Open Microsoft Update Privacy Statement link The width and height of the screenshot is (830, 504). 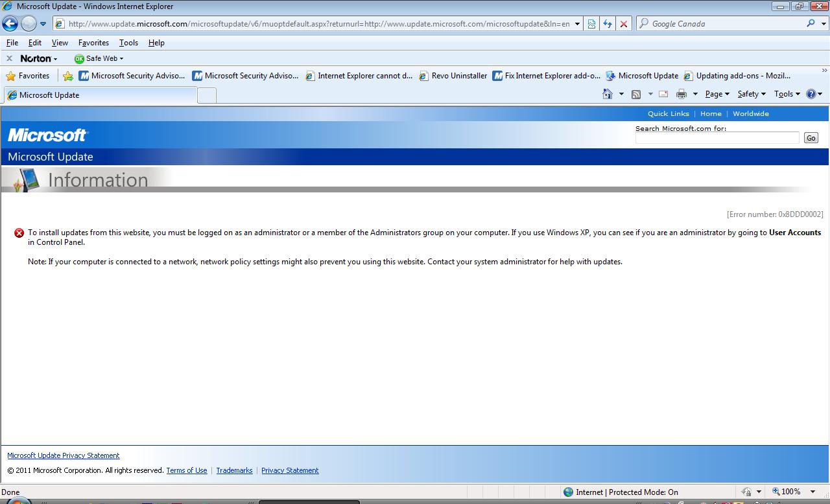click(x=64, y=455)
